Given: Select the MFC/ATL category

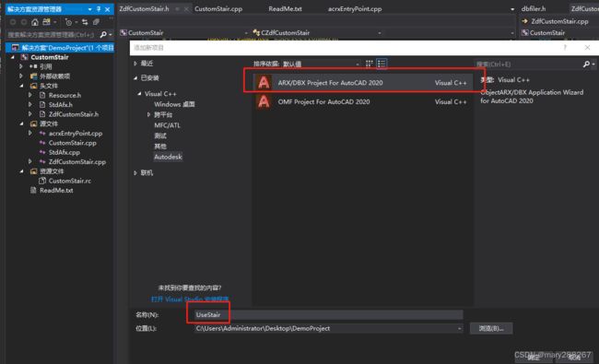Looking at the screenshot, I should click(167, 125).
